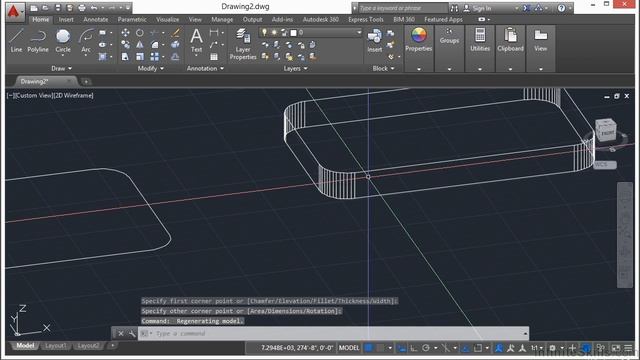This screenshot has width=640, height=360.
Task: Switch to the Express Tools tab
Action: point(366,19)
